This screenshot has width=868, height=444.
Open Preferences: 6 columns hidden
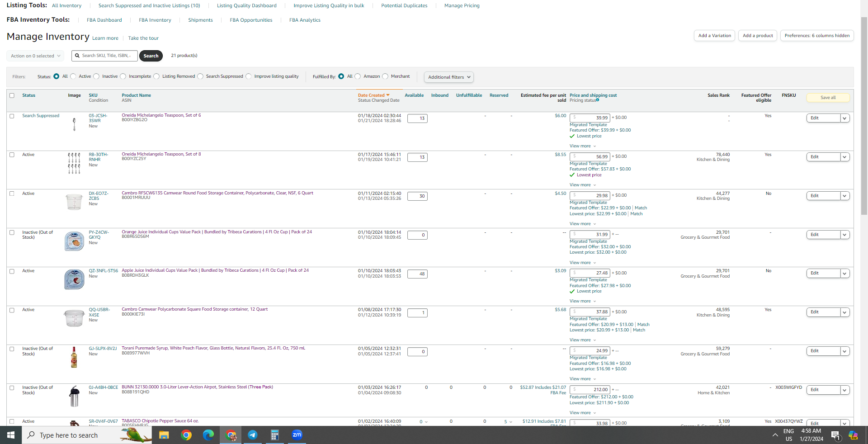tap(817, 36)
